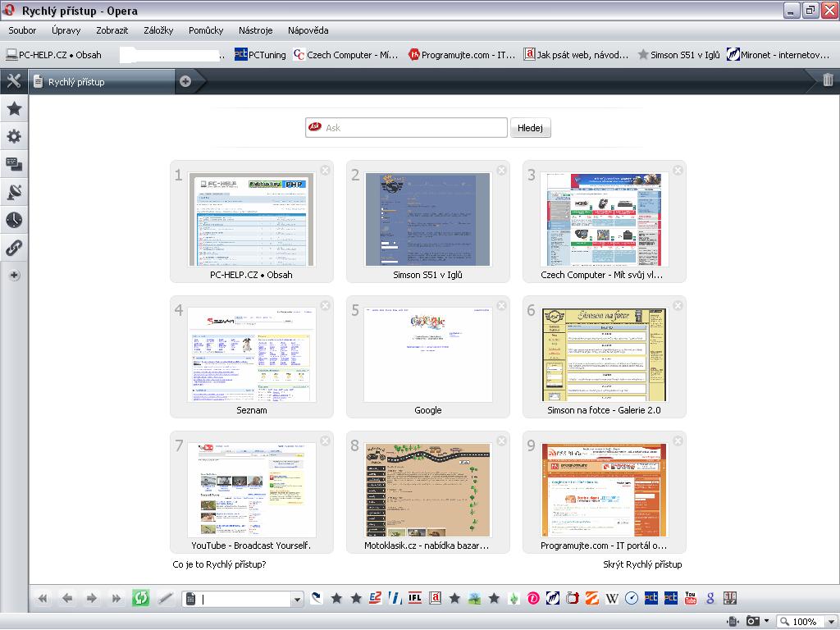This screenshot has height=630, width=840.
Task: Expand the camera icon dropdown in status bar
Action: (765, 622)
